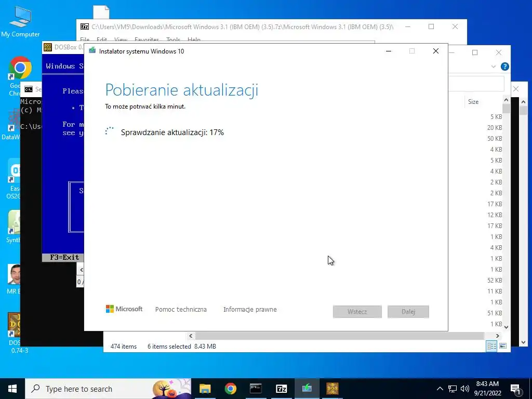Screen dimensions: 532x399
Task: Open the notification center icon
Action: point(515,389)
